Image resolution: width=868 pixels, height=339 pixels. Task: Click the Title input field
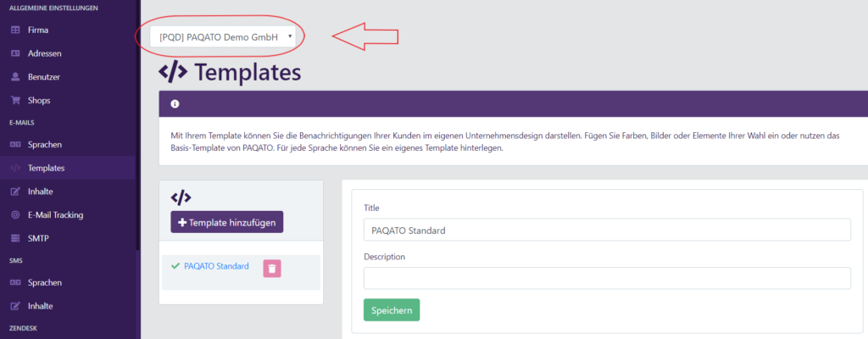click(607, 230)
